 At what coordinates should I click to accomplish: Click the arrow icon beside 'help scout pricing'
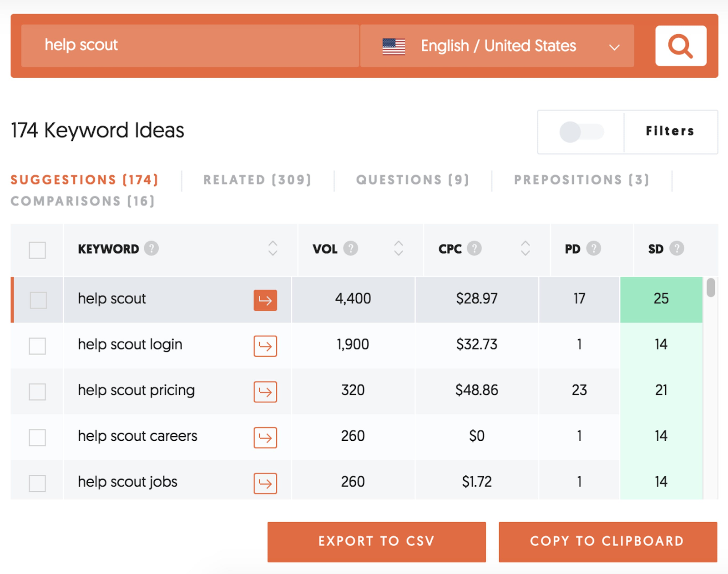tap(265, 392)
